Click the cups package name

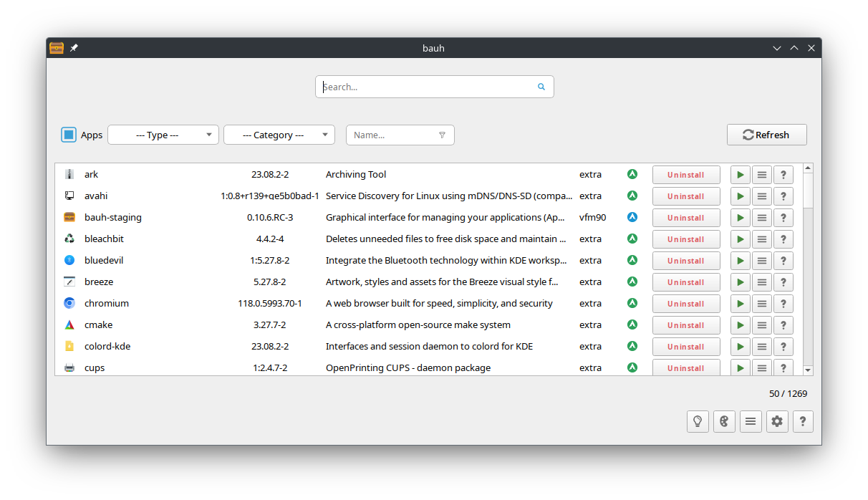pyautogui.click(x=95, y=367)
